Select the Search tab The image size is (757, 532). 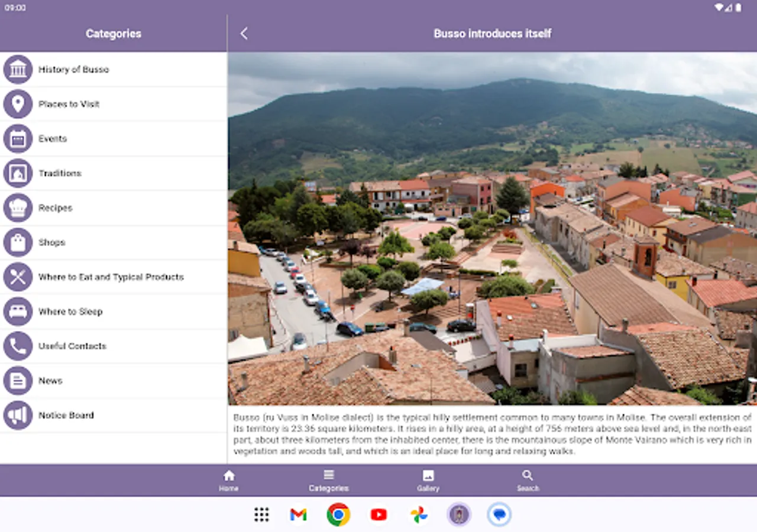click(x=528, y=481)
